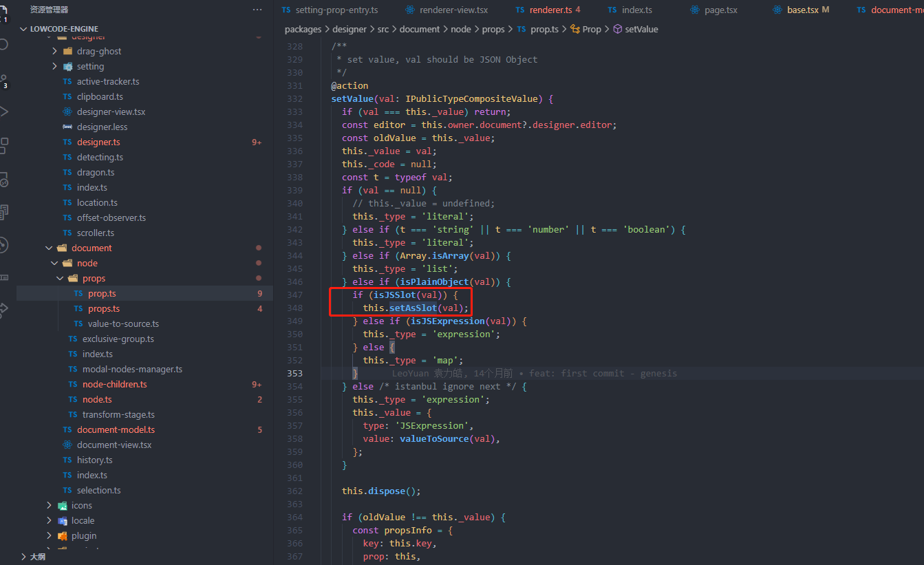Collapse the props folder in the tree
Image resolution: width=924 pixels, height=565 pixels.
pyautogui.click(x=60, y=278)
